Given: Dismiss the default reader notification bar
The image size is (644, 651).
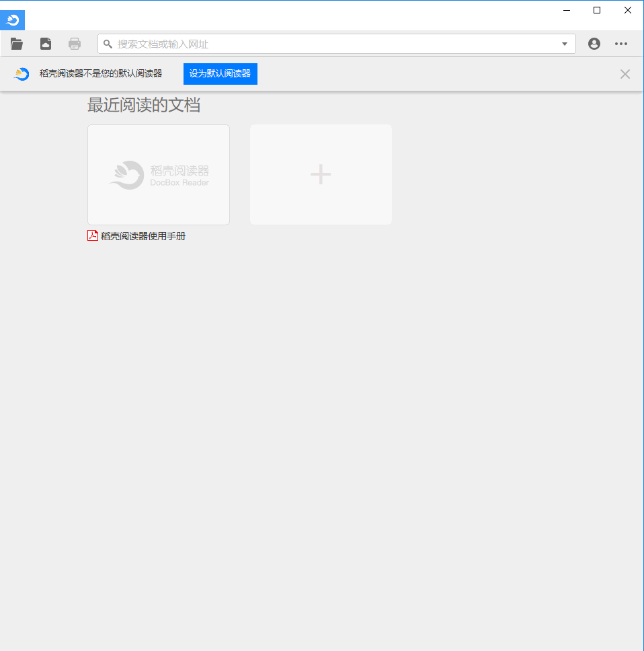Looking at the screenshot, I should click(625, 73).
